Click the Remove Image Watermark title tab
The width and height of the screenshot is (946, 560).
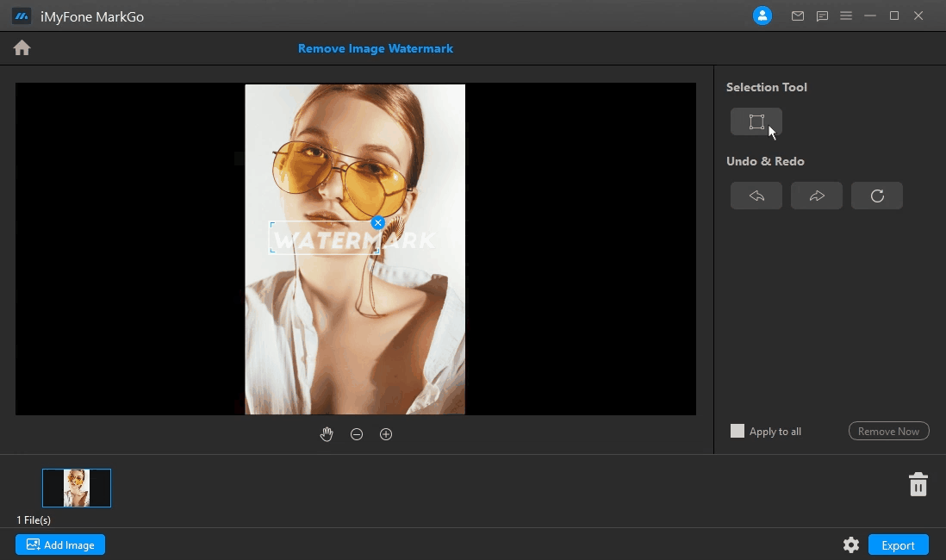[375, 48]
